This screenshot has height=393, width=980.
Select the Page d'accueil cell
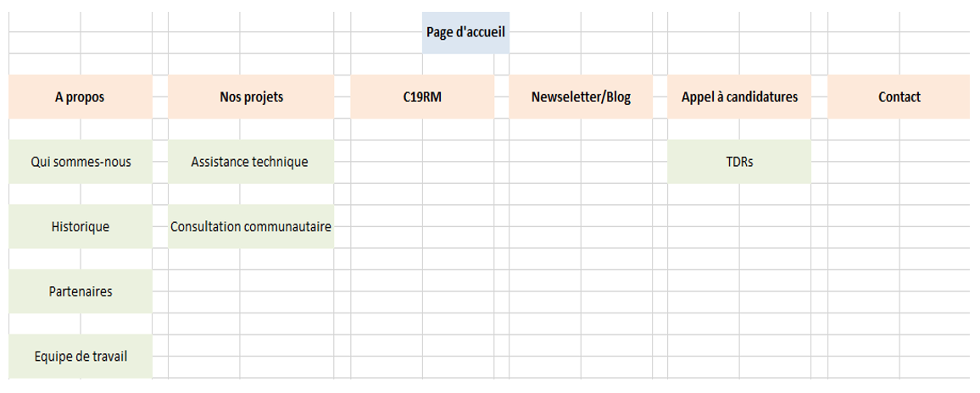(465, 32)
